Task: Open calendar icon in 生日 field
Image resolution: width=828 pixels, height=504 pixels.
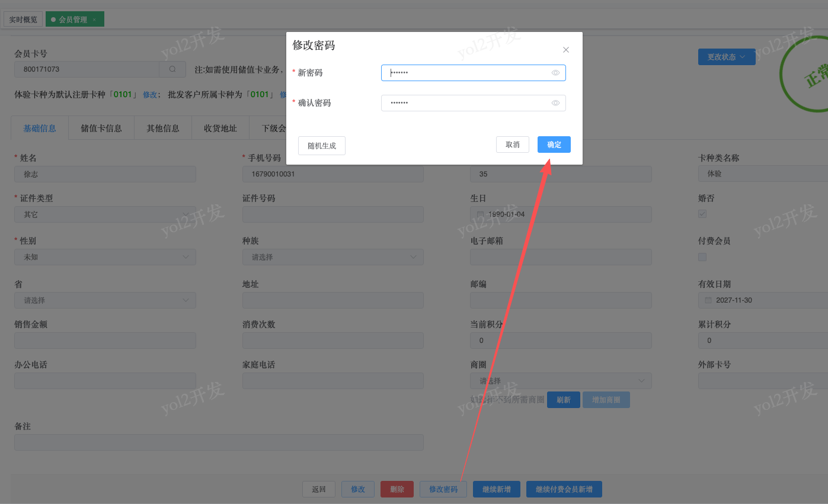Action: 481,214
